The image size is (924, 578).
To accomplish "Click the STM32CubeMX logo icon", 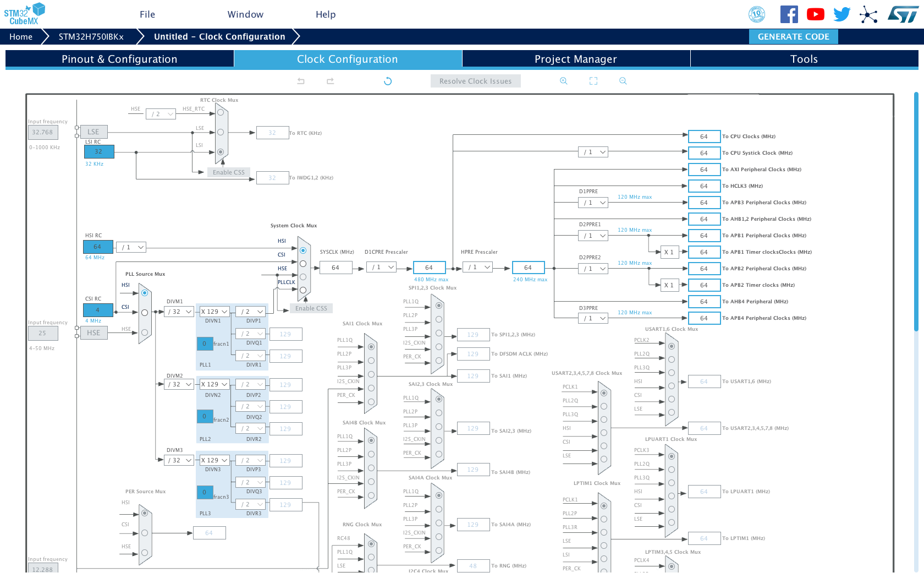I will point(24,14).
